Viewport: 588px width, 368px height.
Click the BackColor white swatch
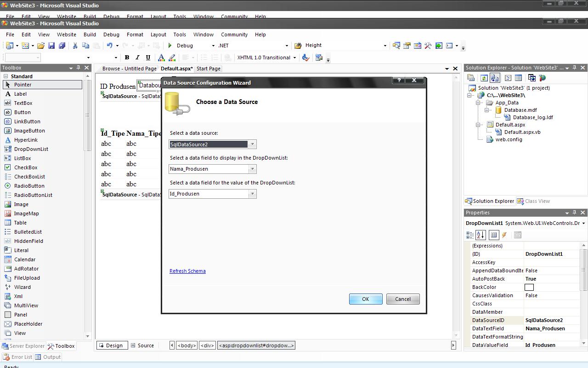(x=529, y=287)
